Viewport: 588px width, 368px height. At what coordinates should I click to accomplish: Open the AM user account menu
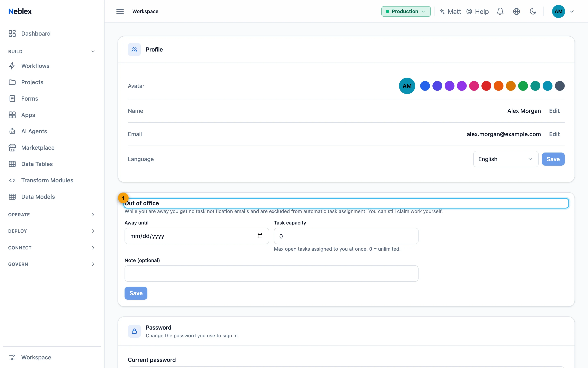[563, 11]
